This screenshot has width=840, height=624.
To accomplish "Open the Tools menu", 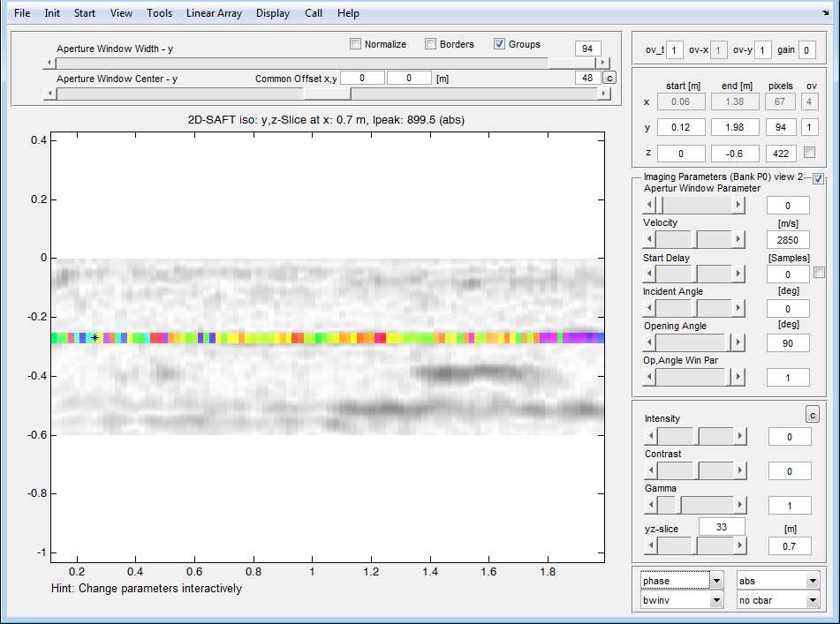I will click(x=160, y=13).
